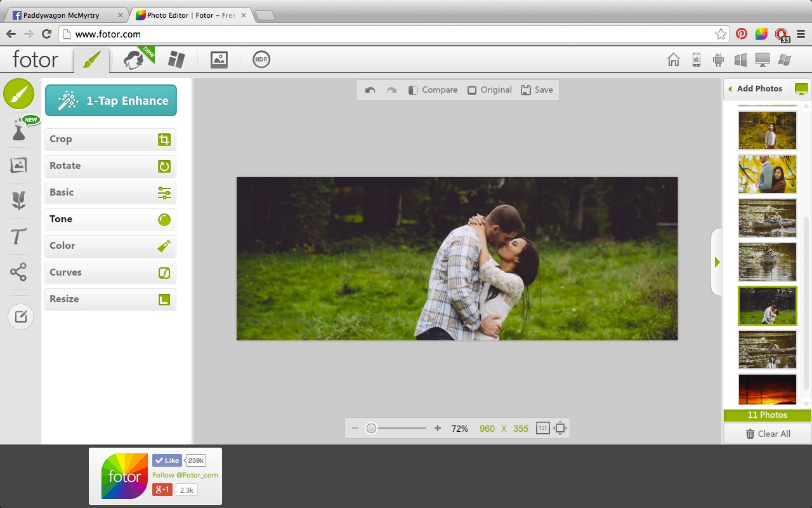Click Clear All below the photo list
Viewport: 812px width, 508px height.
pyautogui.click(x=768, y=434)
